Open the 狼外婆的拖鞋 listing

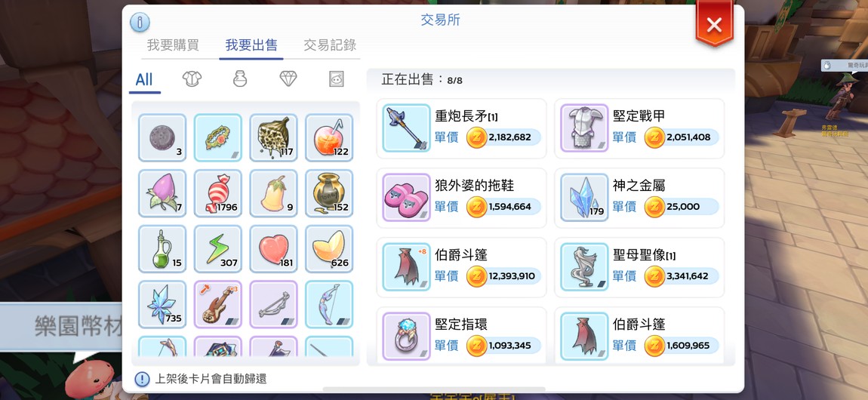pos(462,198)
